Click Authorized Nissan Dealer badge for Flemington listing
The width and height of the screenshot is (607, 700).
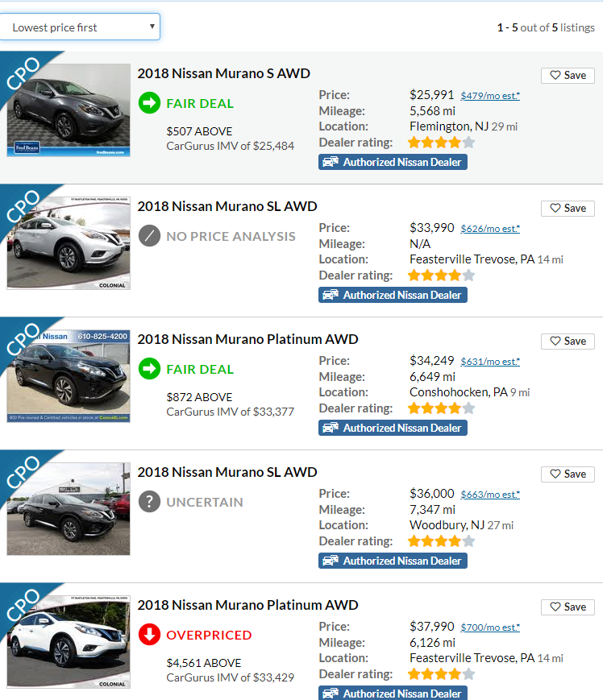tap(393, 162)
